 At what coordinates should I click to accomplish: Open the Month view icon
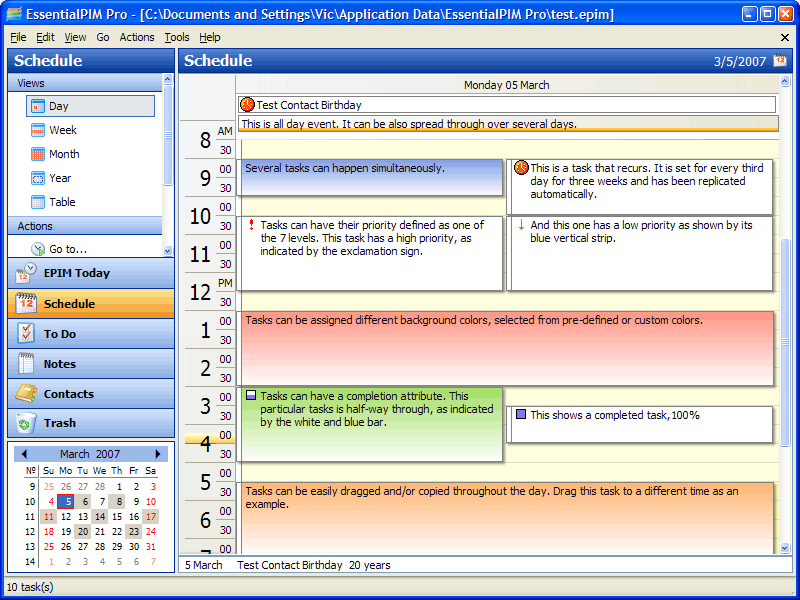(x=38, y=154)
